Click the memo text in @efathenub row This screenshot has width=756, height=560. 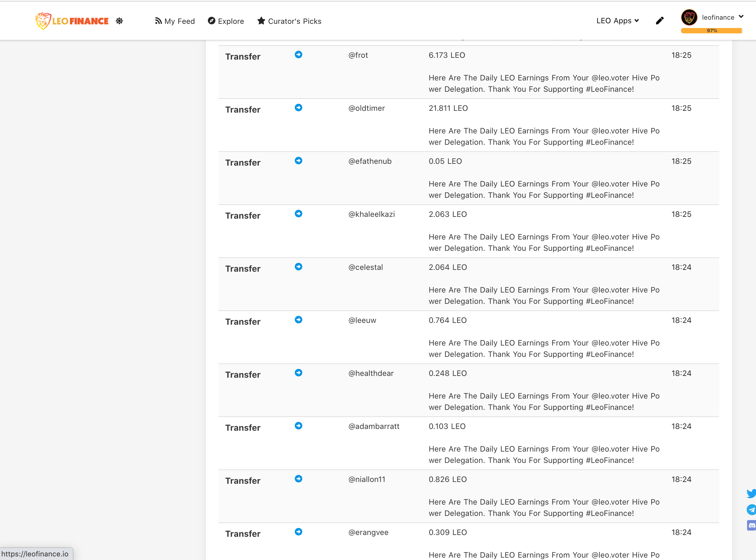pyautogui.click(x=544, y=189)
